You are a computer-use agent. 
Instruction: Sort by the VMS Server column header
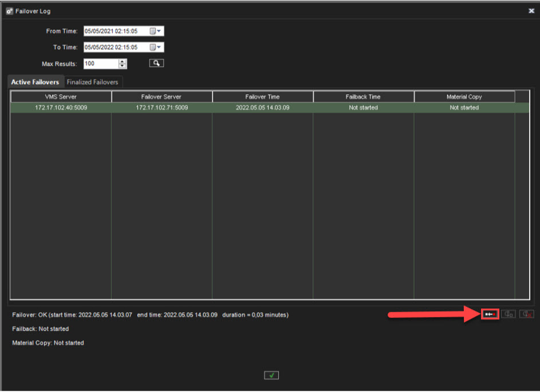click(61, 97)
